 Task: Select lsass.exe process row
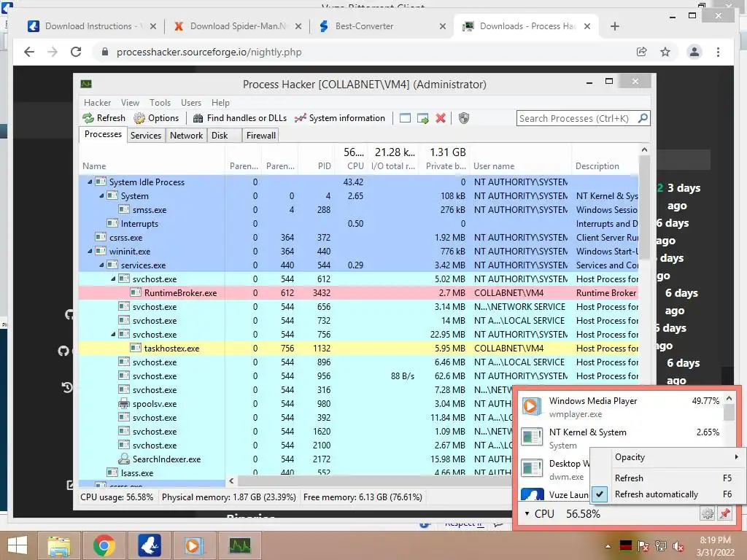(x=295, y=472)
